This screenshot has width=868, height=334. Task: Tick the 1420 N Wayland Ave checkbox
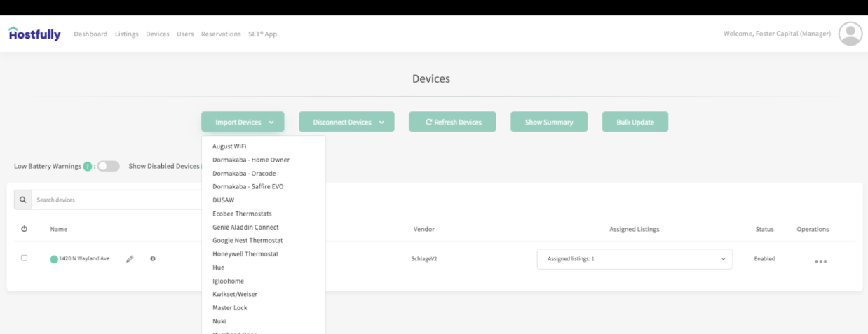tap(25, 258)
